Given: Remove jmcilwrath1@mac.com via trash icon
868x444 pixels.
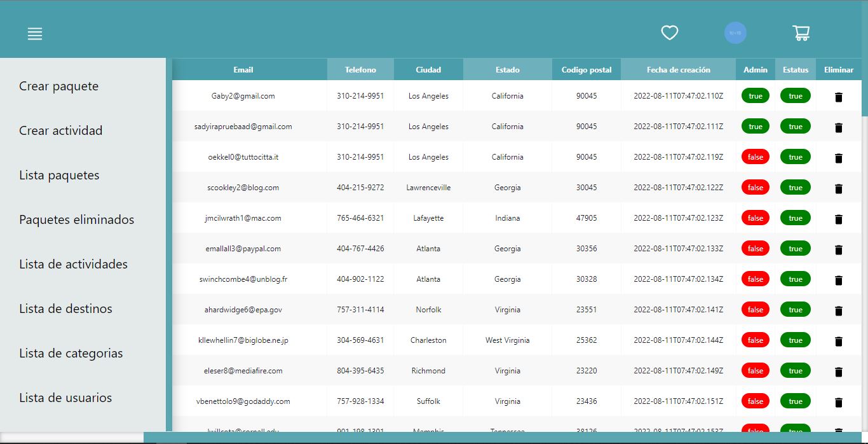Looking at the screenshot, I should [838, 219].
